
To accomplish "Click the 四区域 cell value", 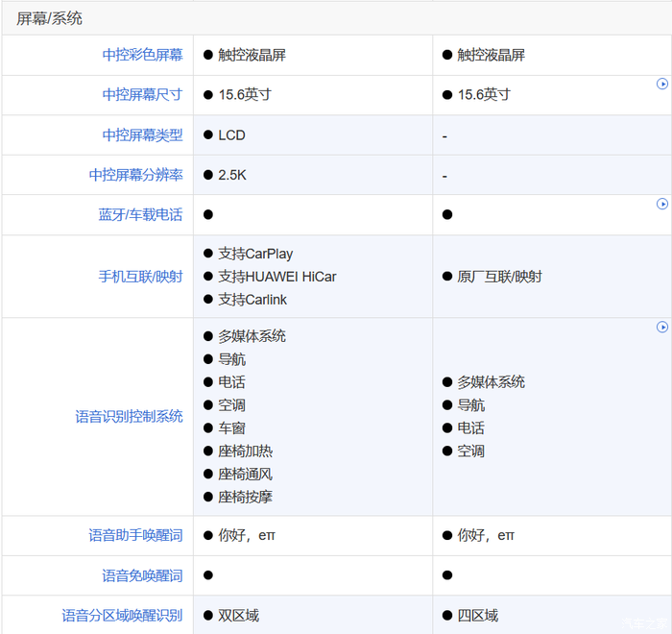I will pos(477,615).
